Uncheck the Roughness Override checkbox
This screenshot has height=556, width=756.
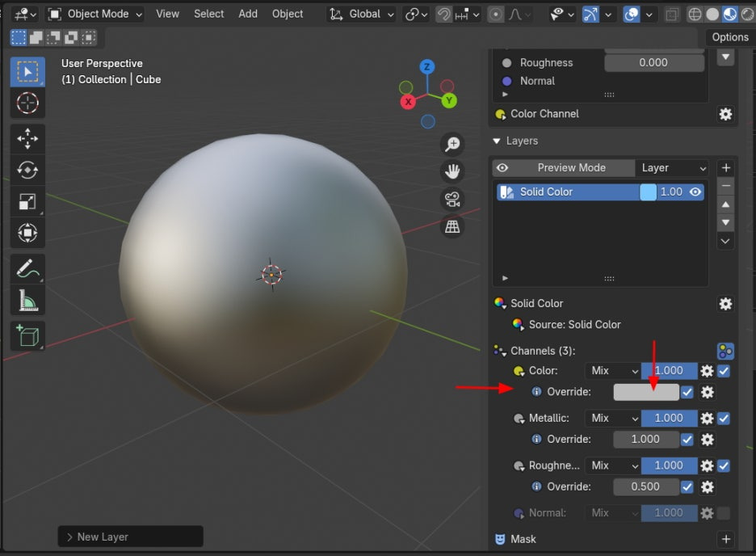[x=687, y=487]
